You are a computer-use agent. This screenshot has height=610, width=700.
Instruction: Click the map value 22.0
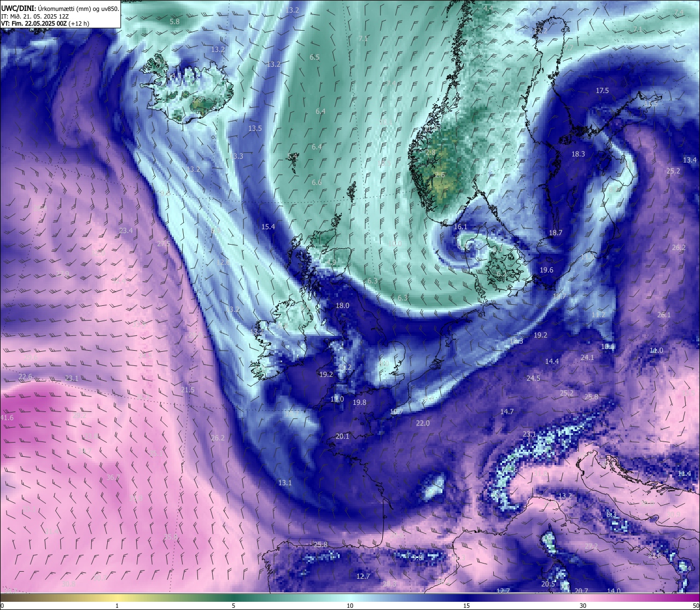[423, 423]
